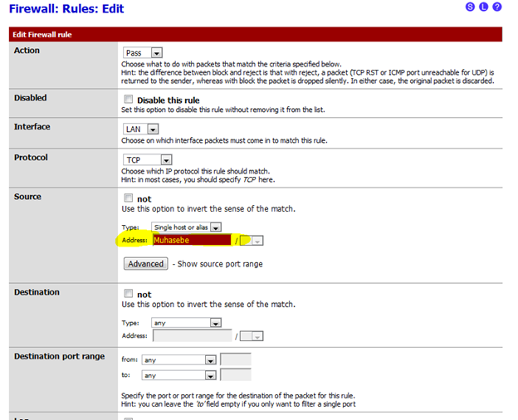Open the help question mark icon

point(497,7)
